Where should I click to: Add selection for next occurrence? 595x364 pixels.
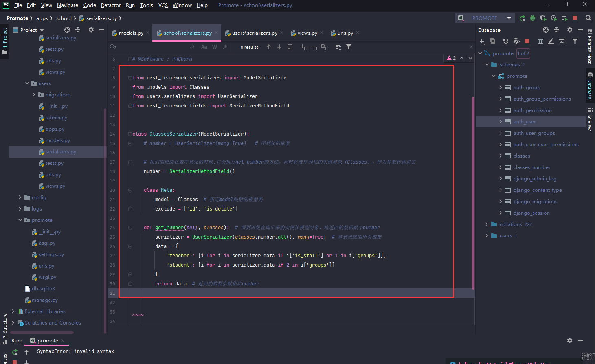[x=303, y=47]
